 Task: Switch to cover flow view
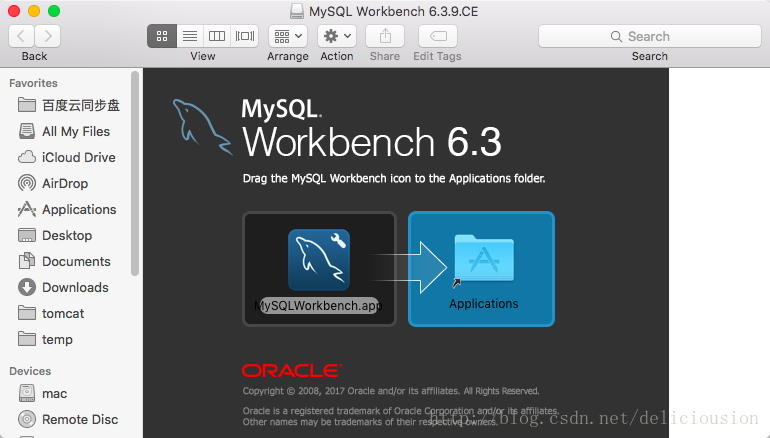[x=244, y=36]
